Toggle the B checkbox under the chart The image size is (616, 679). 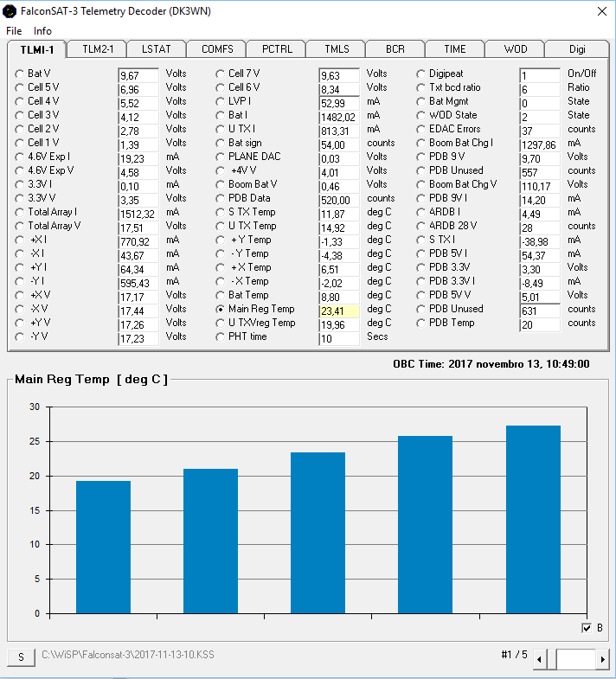(x=587, y=628)
